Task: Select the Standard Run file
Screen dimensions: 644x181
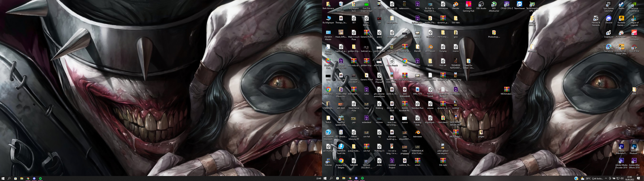Action: pyautogui.click(x=417, y=105)
